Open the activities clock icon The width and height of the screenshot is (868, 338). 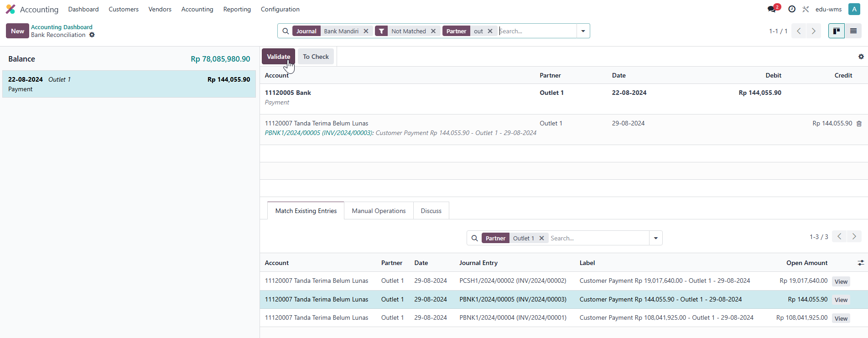pos(792,9)
